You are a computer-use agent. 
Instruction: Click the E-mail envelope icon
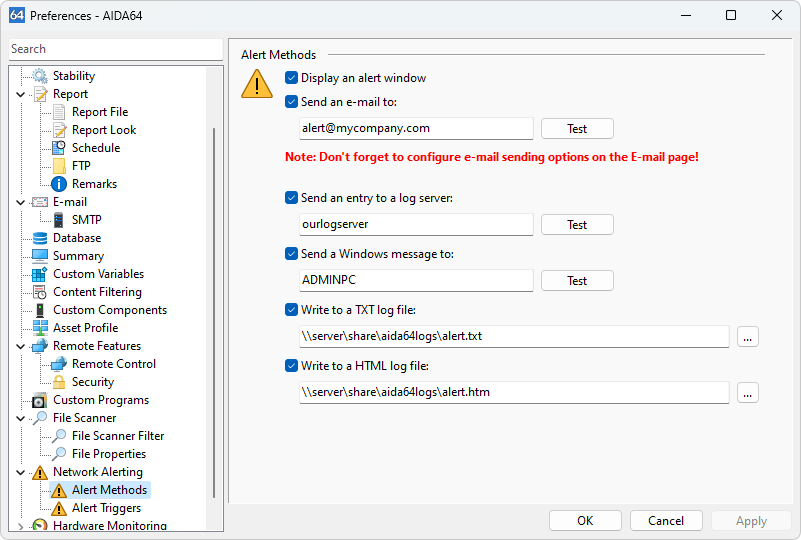40,202
